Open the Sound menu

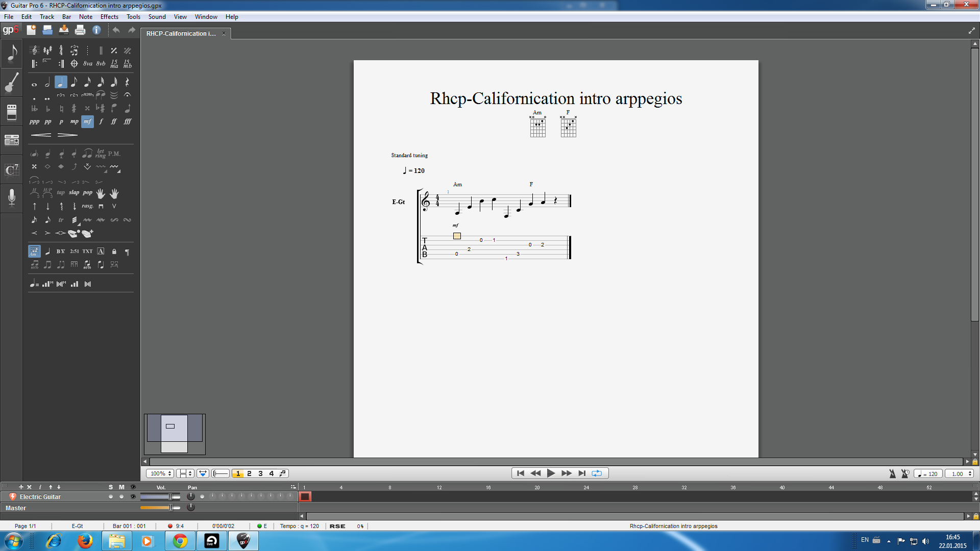(157, 17)
